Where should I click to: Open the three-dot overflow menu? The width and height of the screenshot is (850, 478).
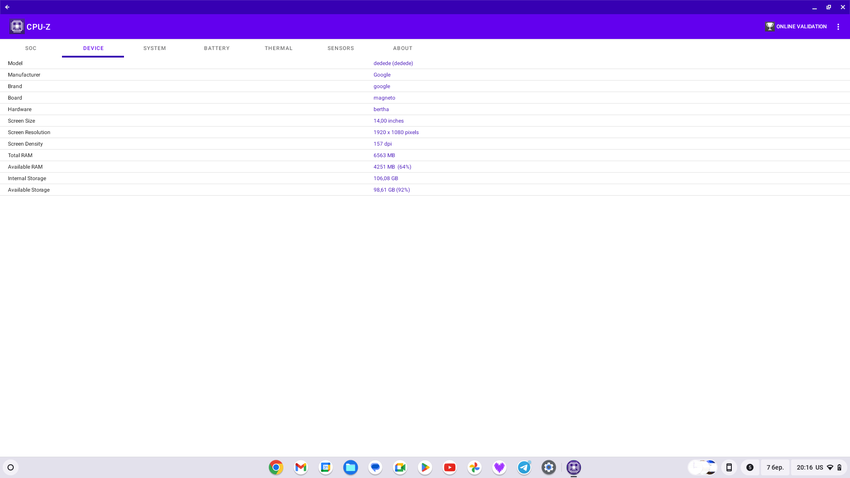838,27
